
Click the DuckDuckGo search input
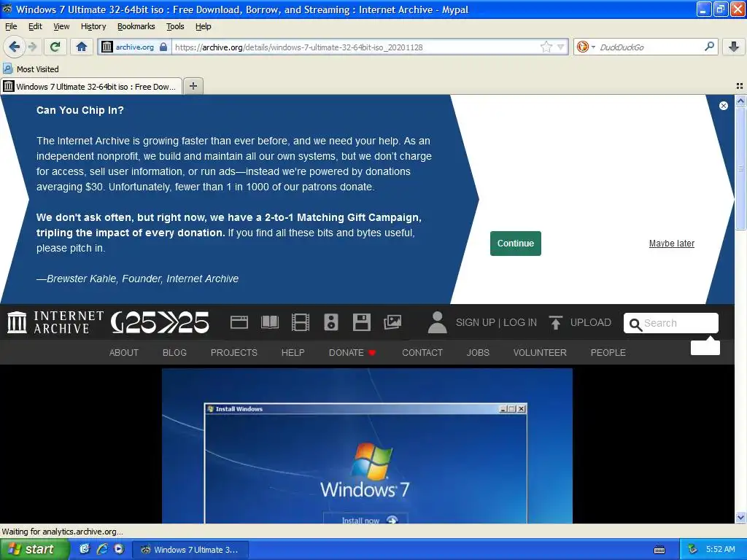coord(650,47)
